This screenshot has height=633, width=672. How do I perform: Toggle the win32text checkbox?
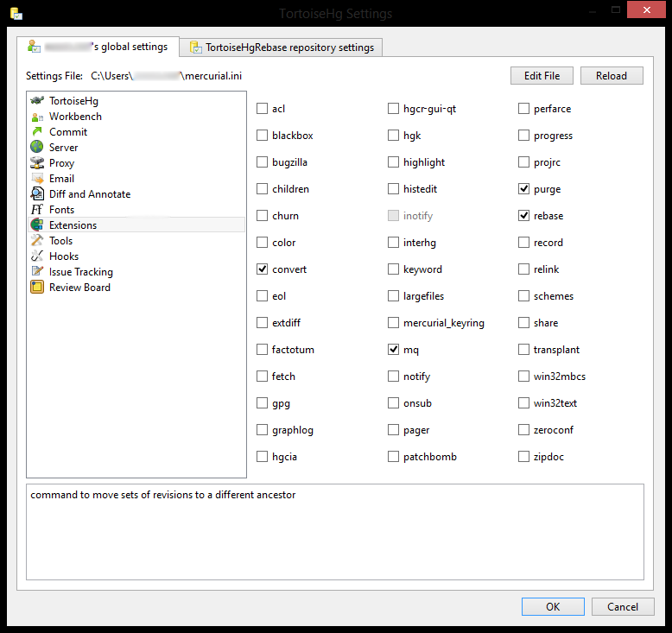pos(523,403)
